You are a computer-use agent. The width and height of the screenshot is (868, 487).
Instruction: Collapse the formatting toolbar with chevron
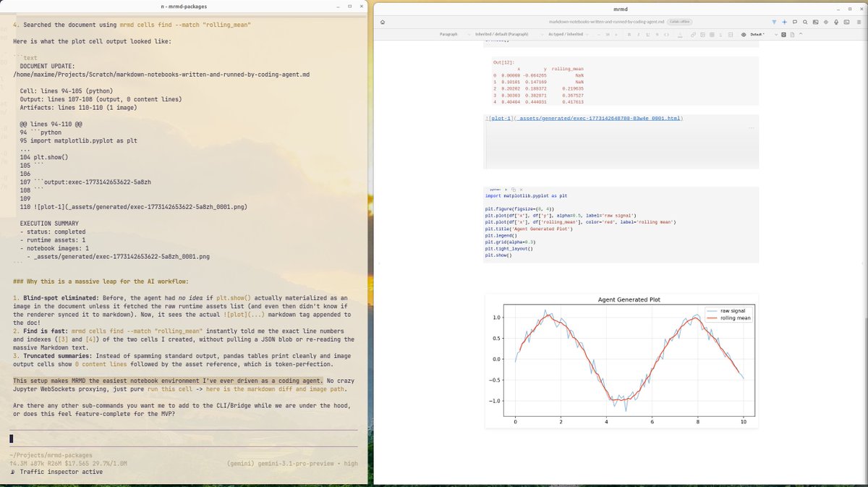pos(801,34)
